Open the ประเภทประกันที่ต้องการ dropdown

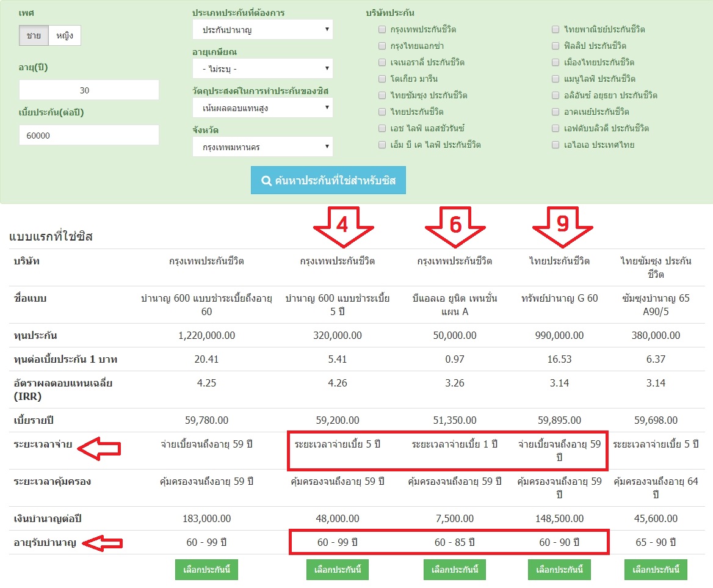pos(262,29)
